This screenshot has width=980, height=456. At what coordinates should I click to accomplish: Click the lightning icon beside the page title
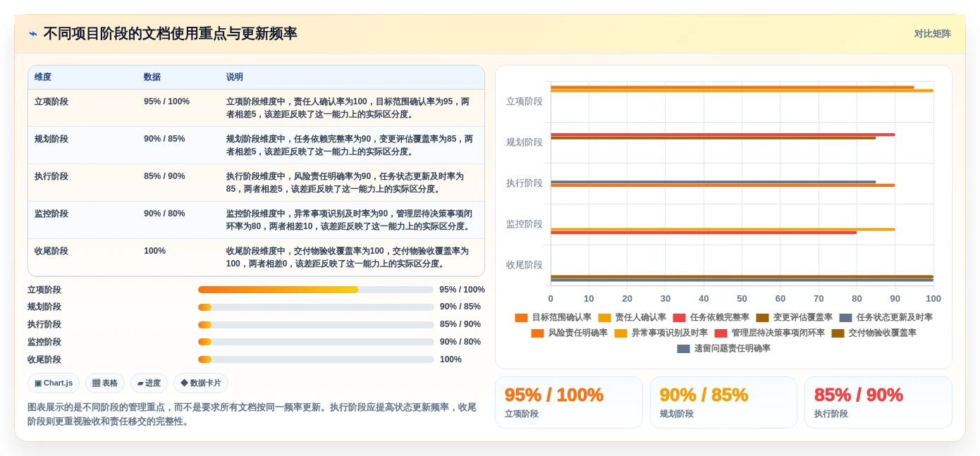coord(33,34)
